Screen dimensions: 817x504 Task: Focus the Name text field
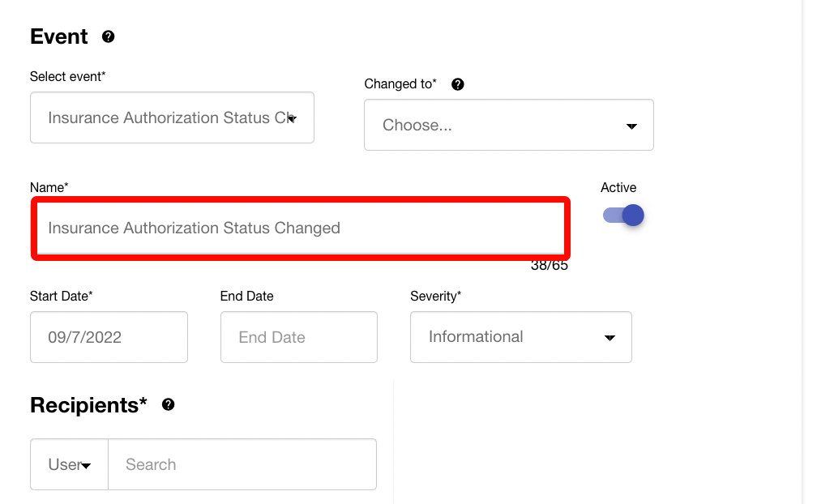coord(300,229)
